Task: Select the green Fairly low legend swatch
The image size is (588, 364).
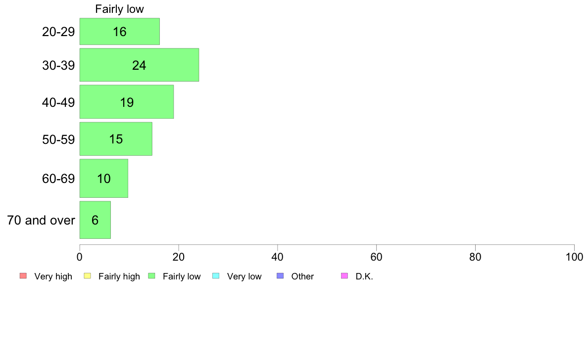Action: coord(151,276)
